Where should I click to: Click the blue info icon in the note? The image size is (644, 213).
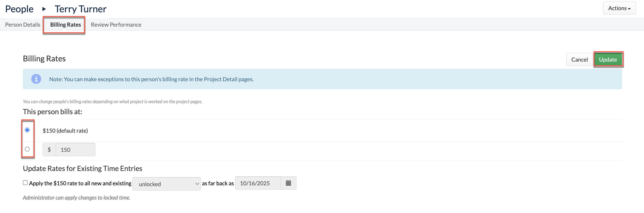36,79
